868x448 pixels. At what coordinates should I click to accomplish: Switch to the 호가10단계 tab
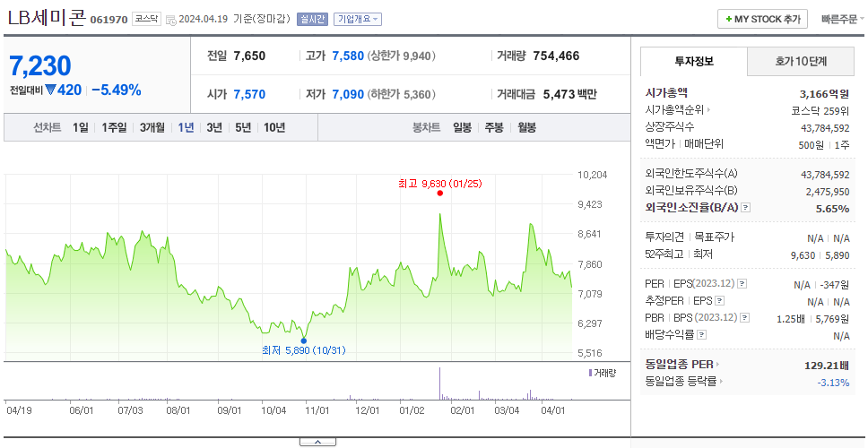point(801,62)
